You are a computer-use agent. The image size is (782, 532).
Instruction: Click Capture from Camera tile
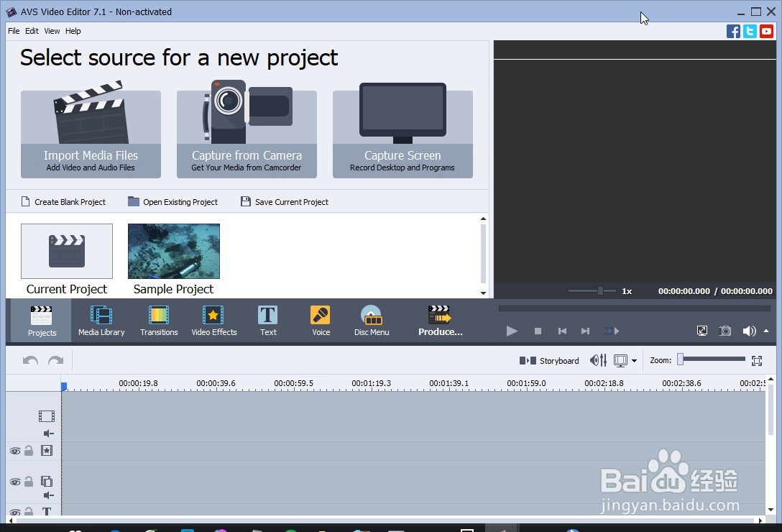[247, 134]
